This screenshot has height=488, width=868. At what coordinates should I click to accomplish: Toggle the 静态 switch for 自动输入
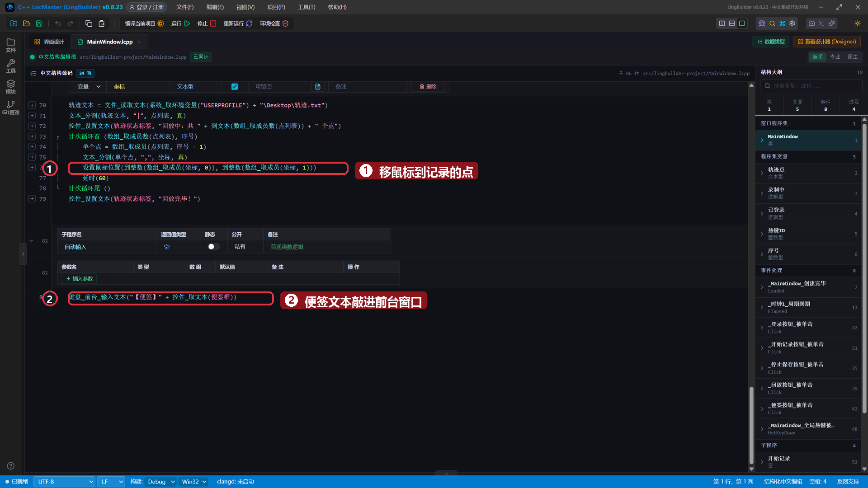213,247
